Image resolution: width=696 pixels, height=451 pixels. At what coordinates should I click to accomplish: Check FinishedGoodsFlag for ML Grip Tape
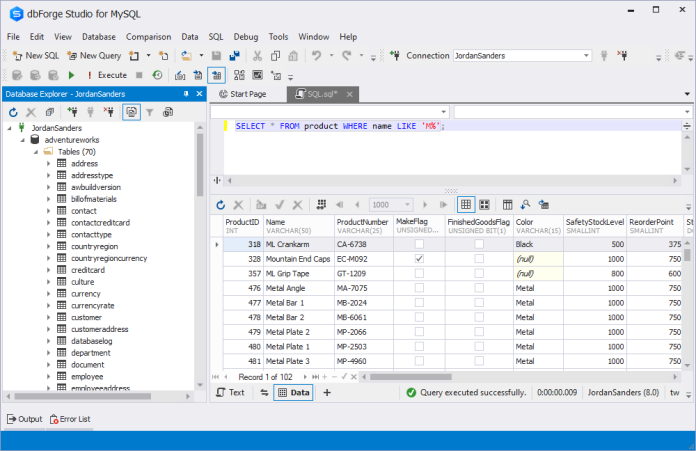[x=479, y=273]
